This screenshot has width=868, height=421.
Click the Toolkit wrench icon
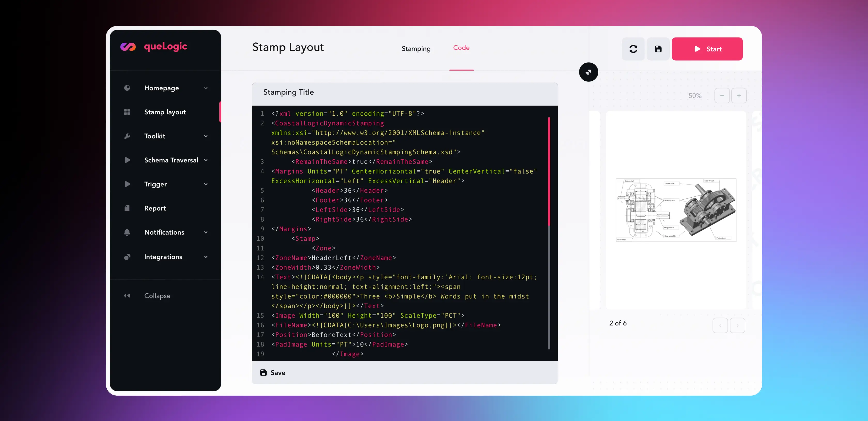(127, 136)
